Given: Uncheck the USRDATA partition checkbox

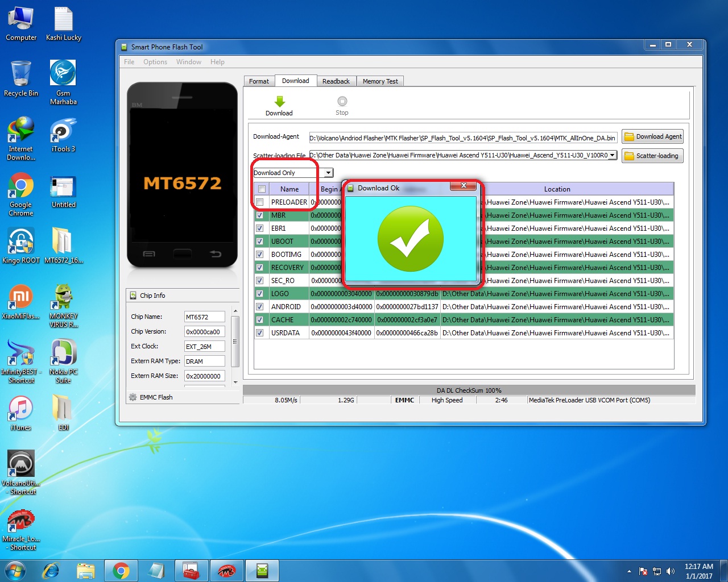Looking at the screenshot, I should click(x=260, y=333).
